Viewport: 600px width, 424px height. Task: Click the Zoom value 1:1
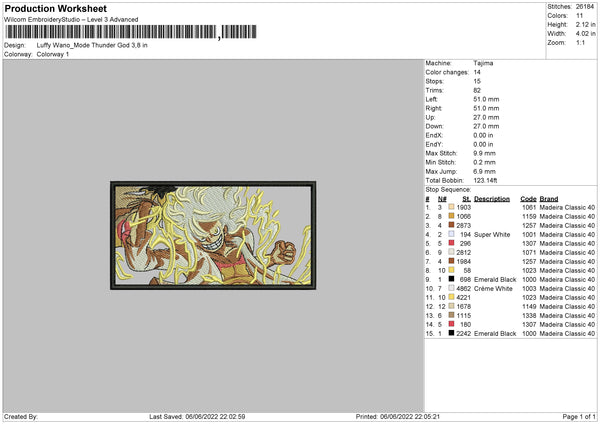tap(580, 42)
